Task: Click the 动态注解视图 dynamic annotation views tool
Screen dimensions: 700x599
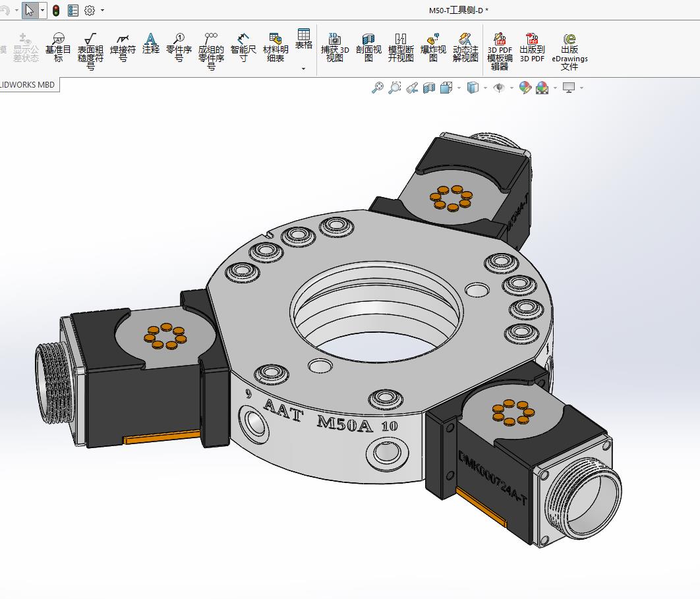Action: pyautogui.click(x=465, y=47)
